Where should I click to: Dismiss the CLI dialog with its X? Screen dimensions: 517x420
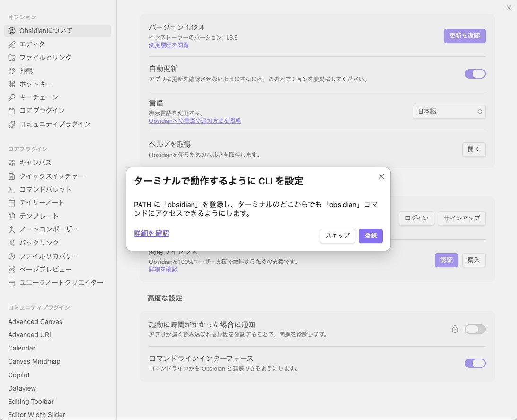[381, 176]
